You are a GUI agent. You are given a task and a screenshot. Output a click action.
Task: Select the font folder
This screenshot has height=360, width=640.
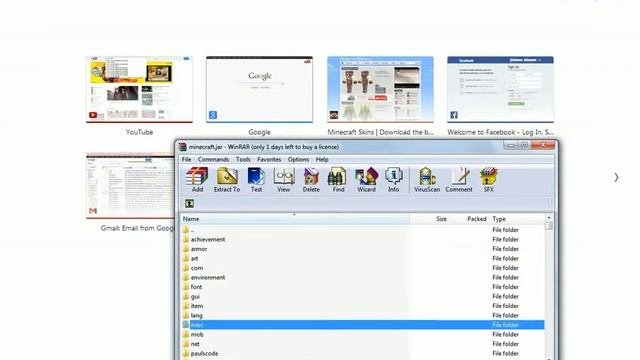coord(363,287)
